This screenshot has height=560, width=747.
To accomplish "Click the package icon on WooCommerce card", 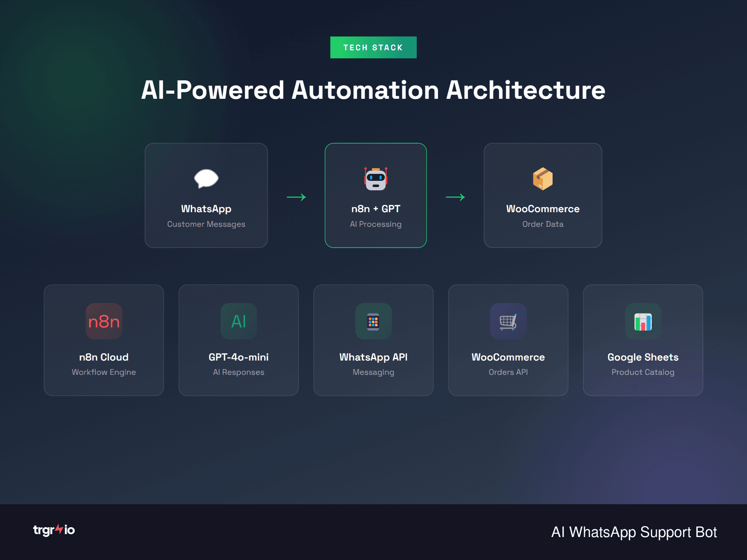I will pyautogui.click(x=543, y=179).
